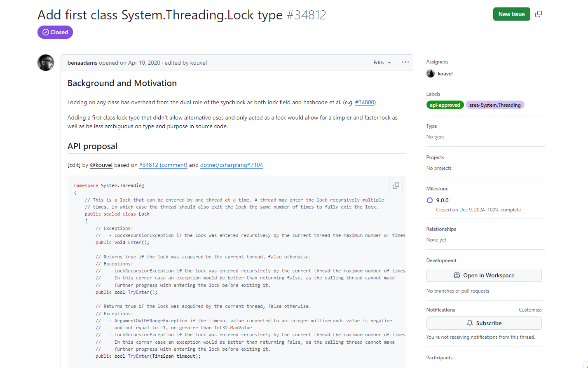Click the New issue button
The image size is (588, 368).
click(511, 14)
